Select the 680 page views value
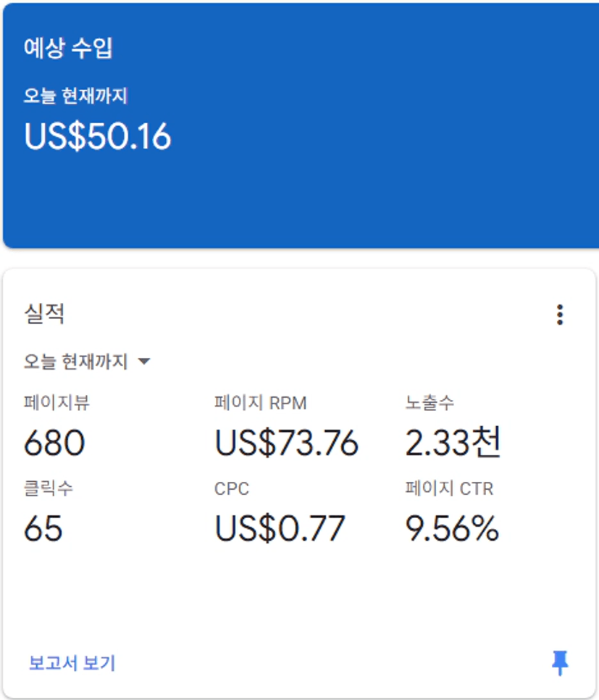Image resolution: width=599 pixels, height=700 pixels. [x=54, y=443]
